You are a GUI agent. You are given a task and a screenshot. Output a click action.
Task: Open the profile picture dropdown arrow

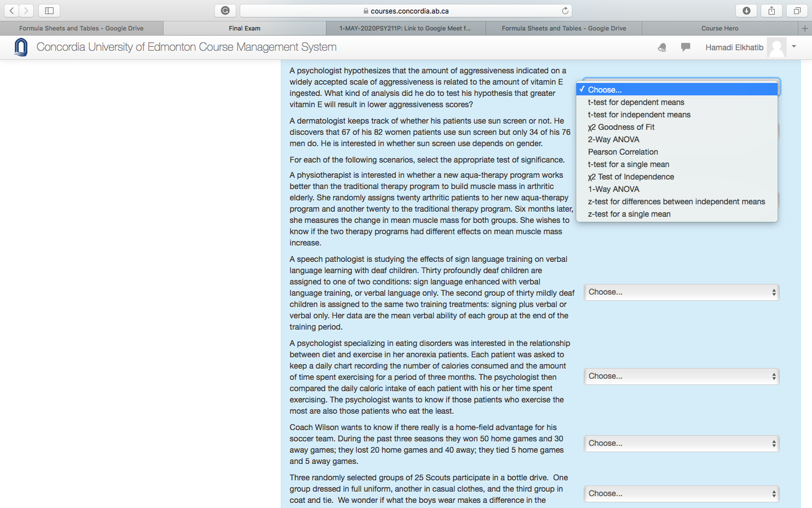[x=794, y=47]
